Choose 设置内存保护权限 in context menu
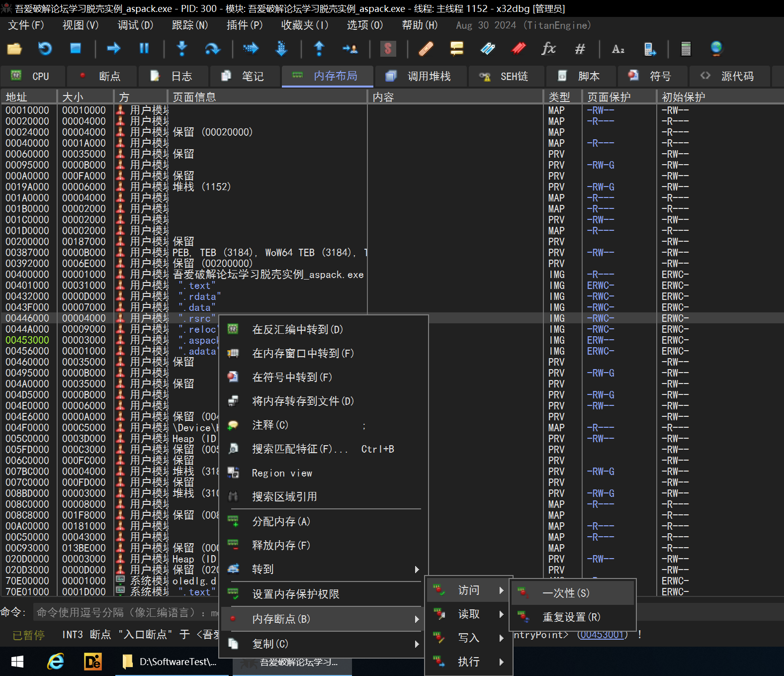 295,594
